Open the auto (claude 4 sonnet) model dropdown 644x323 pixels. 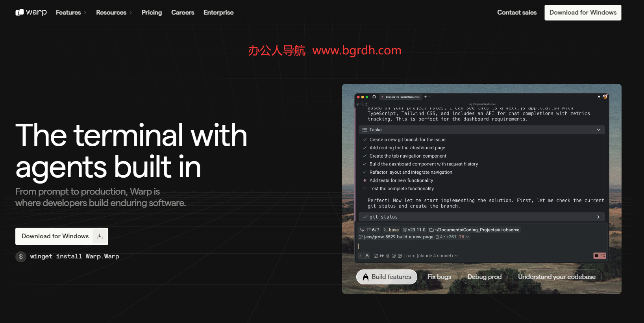[432, 256]
